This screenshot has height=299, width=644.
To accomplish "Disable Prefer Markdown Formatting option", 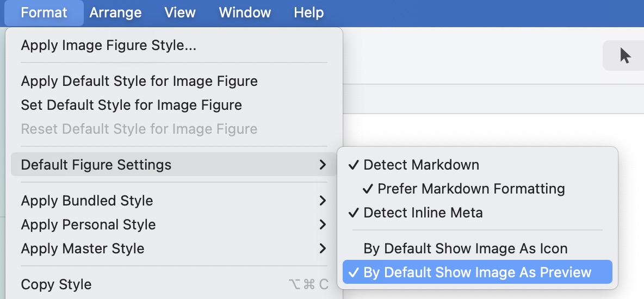I will (x=470, y=189).
